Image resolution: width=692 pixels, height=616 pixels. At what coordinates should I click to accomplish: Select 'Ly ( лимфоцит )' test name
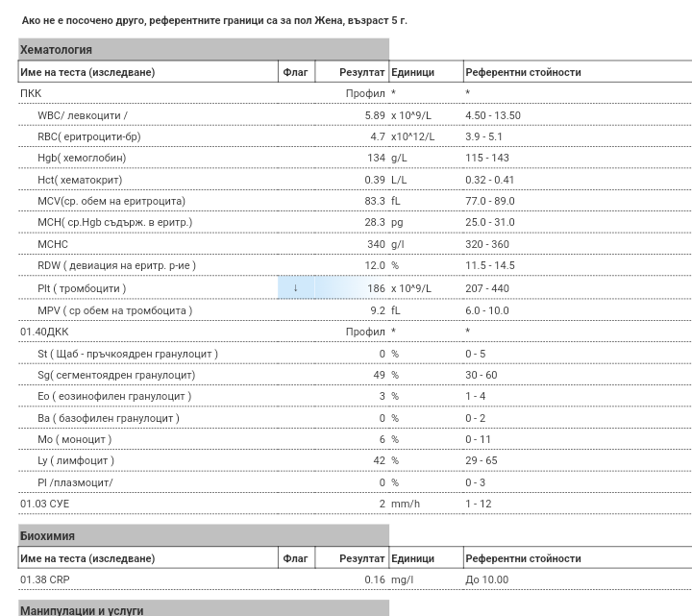point(76,460)
